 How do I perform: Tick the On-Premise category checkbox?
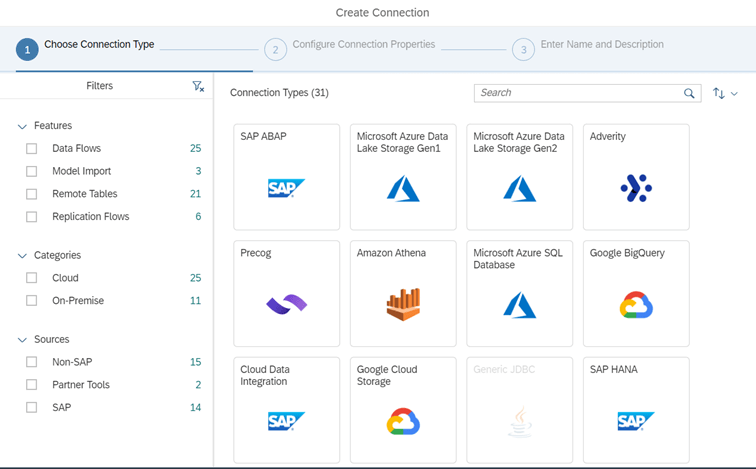click(31, 301)
